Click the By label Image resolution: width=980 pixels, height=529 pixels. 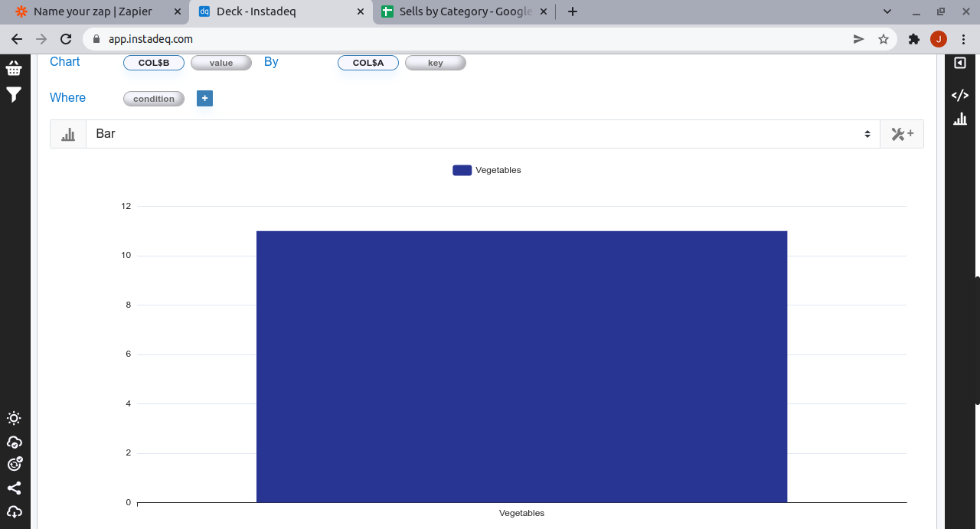tap(271, 62)
